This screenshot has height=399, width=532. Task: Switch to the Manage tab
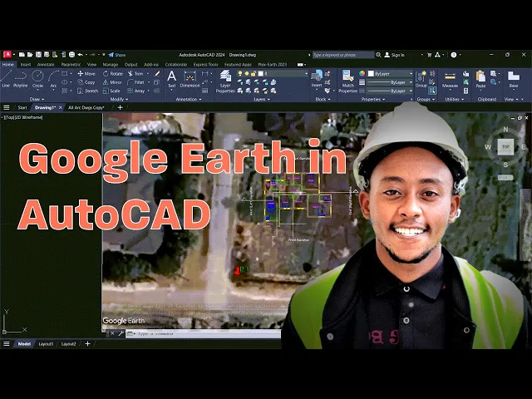click(111, 65)
